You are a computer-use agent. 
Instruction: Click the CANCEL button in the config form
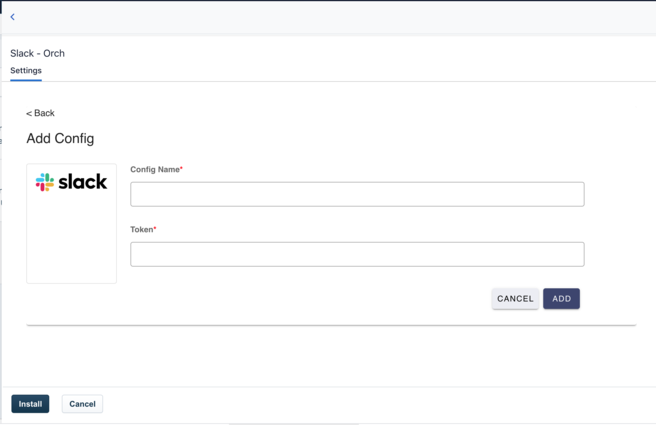click(x=515, y=299)
